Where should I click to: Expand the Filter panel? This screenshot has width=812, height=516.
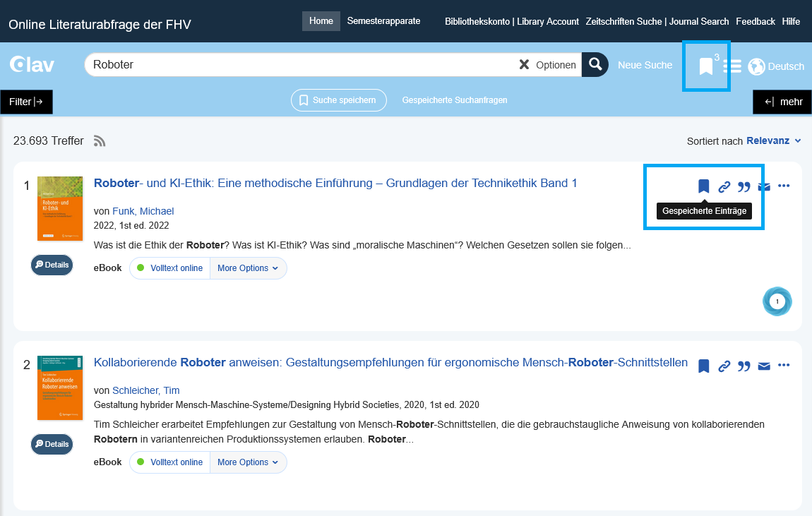pyautogui.click(x=27, y=102)
